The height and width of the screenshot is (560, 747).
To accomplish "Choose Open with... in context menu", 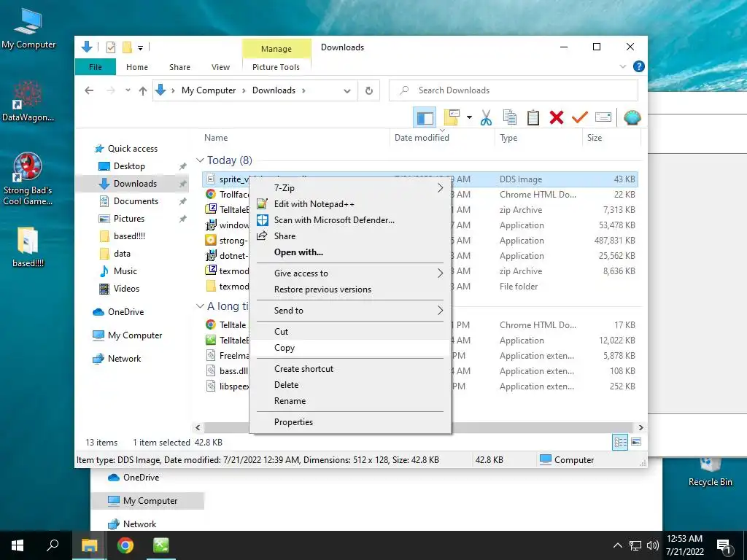I will (351, 252).
